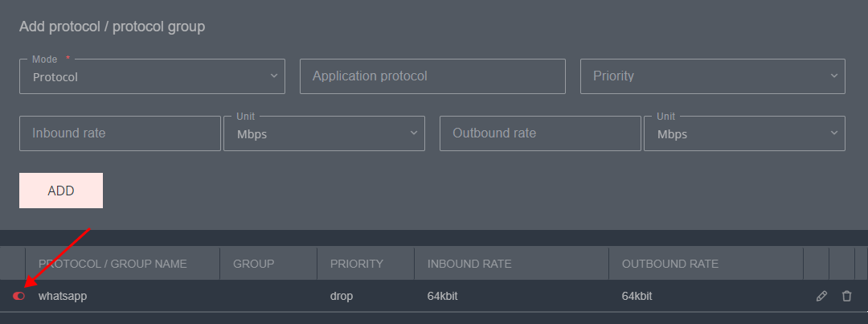Click into the Outbound rate field
Viewport: 868px width, 324px height.
click(540, 133)
